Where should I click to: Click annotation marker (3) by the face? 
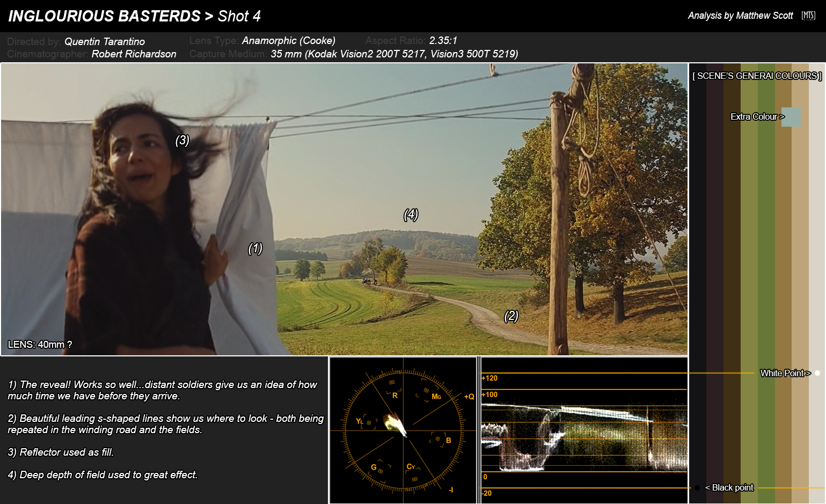tap(182, 140)
